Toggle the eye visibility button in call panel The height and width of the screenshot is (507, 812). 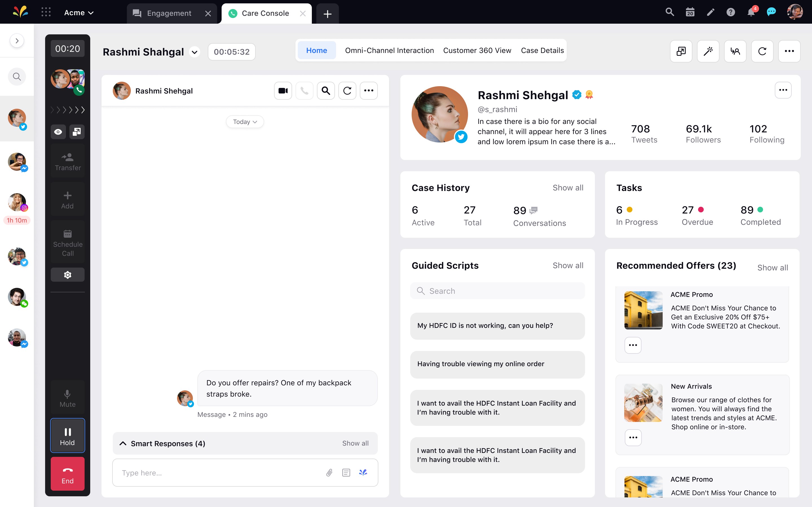[58, 132]
